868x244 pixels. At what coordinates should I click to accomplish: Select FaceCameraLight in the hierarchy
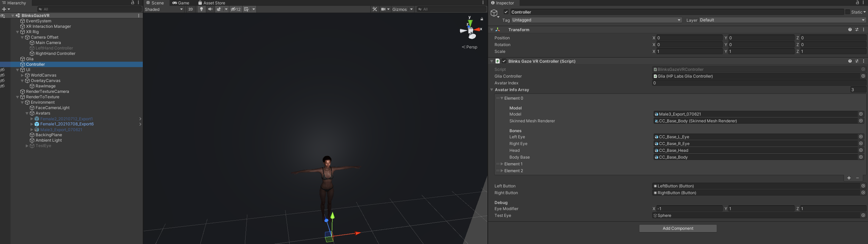pyautogui.click(x=53, y=108)
